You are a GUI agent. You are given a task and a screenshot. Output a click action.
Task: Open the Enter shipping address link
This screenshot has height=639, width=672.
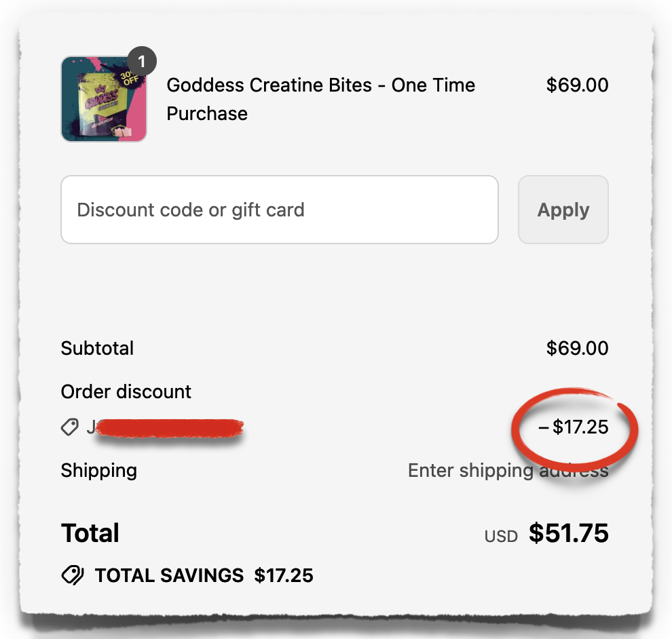(508, 470)
